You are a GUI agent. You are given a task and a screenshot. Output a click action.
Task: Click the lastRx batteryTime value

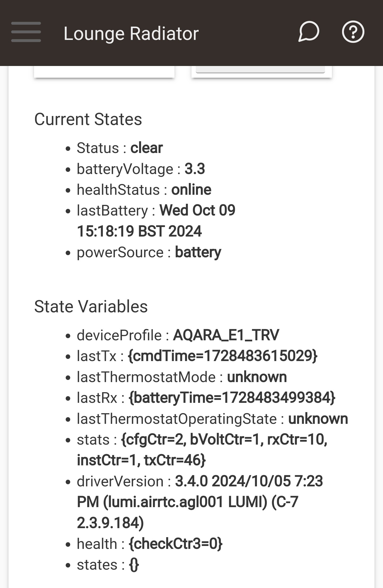tap(232, 398)
